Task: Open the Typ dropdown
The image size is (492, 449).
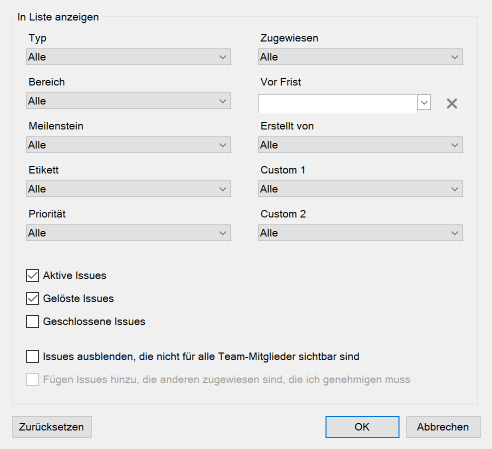Action: click(128, 57)
